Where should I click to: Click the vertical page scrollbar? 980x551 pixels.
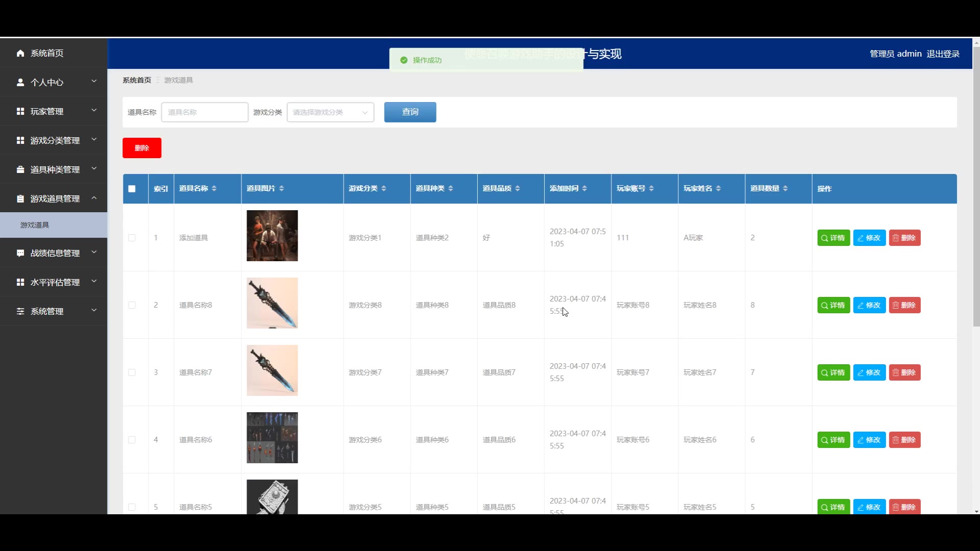point(976,186)
